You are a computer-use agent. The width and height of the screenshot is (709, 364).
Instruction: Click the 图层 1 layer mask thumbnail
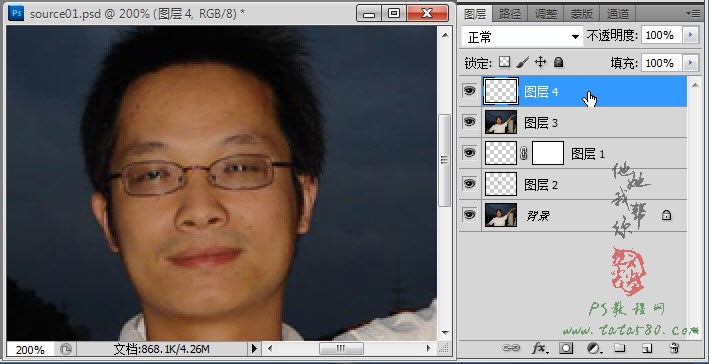coord(548,153)
